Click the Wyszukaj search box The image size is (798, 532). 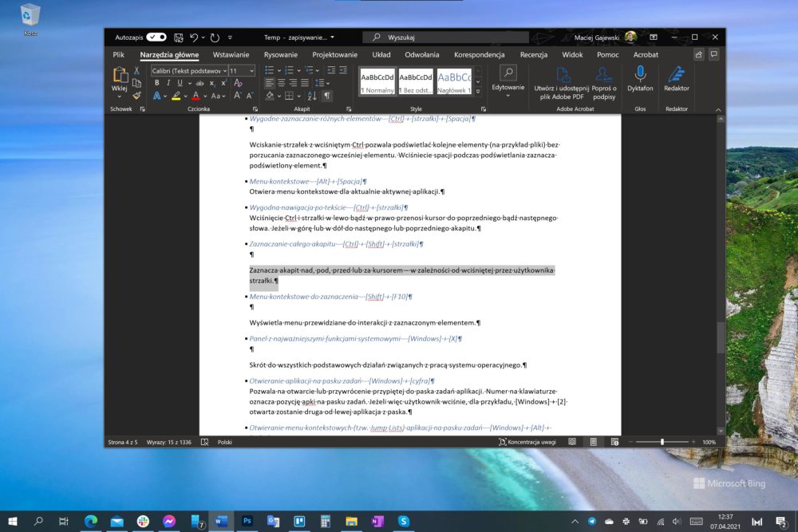(x=446, y=37)
